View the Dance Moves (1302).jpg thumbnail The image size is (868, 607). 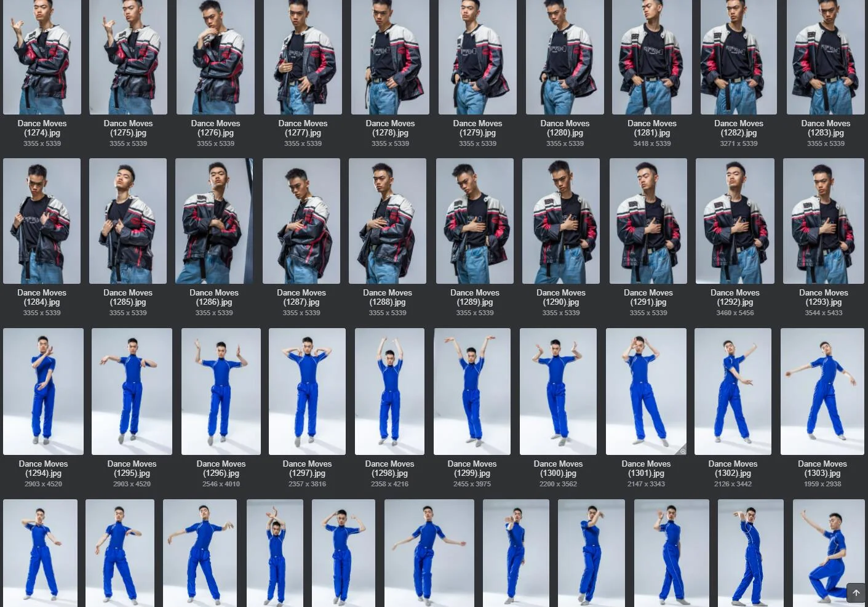pos(733,392)
